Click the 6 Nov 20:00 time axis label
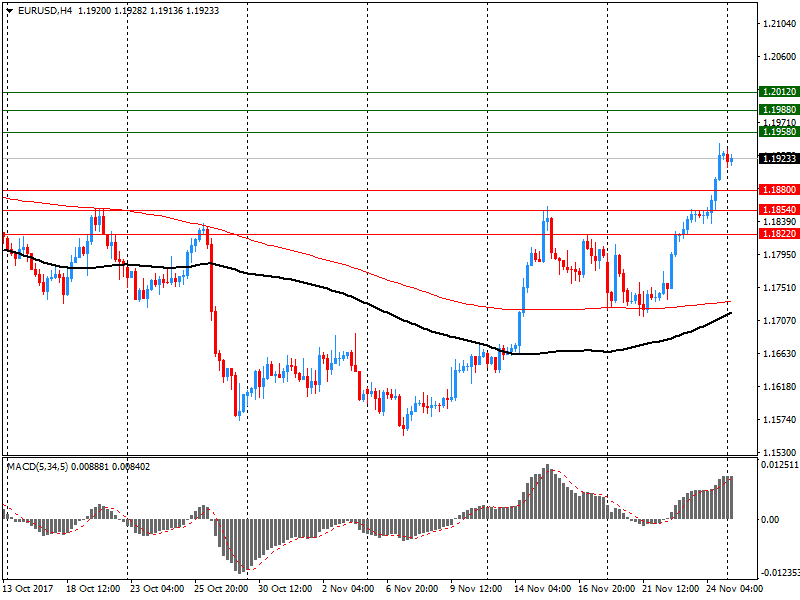Viewport: 800px width, 600px height. click(412, 589)
